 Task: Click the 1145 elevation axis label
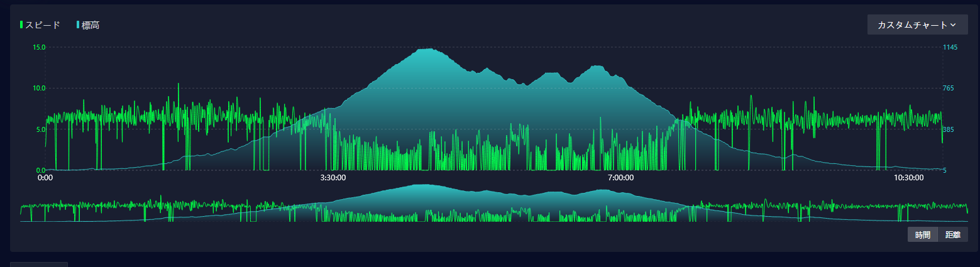pos(950,47)
